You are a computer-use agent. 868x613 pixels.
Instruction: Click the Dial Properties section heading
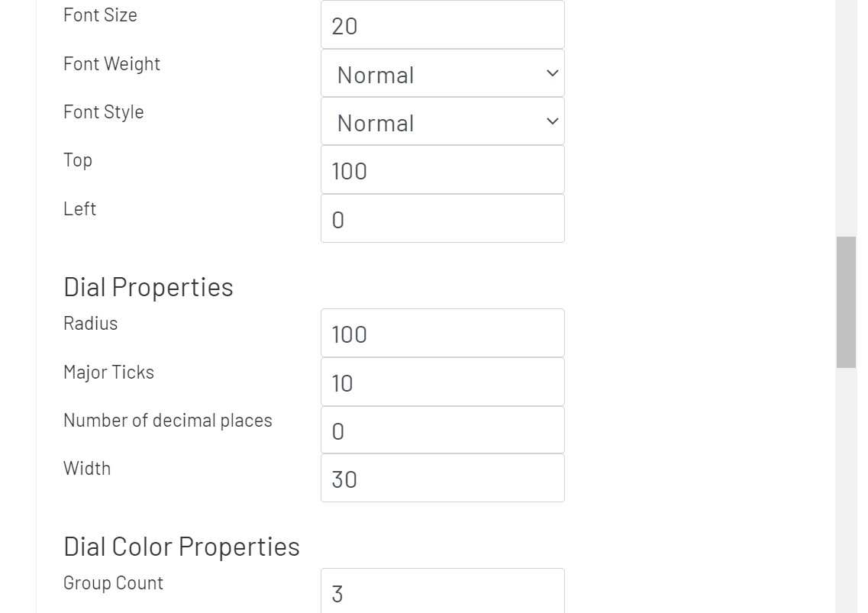[x=148, y=287]
